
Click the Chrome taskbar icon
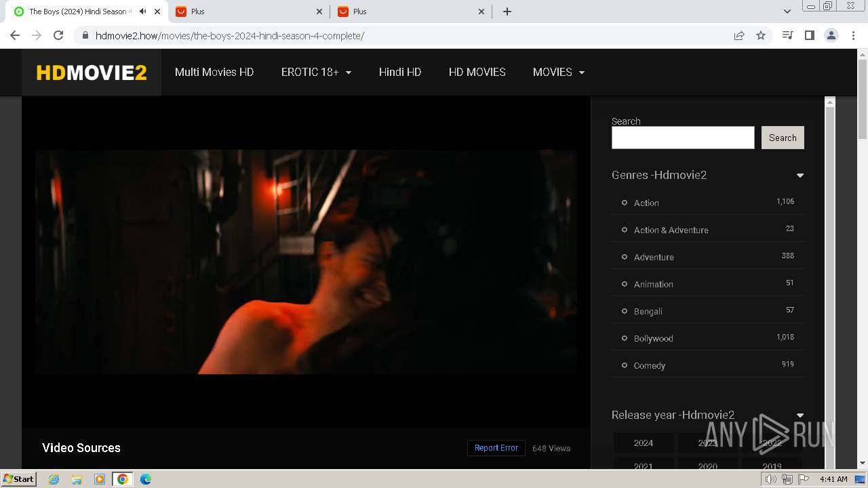tap(123, 479)
